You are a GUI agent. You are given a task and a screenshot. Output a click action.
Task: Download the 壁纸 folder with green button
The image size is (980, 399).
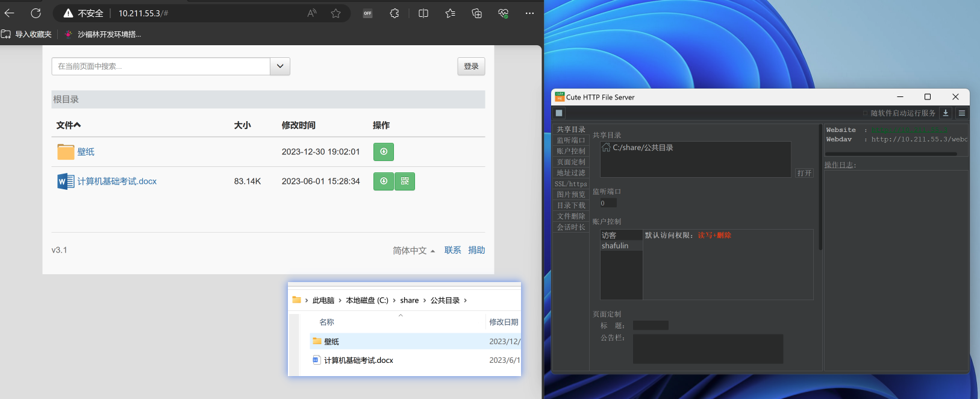click(384, 152)
